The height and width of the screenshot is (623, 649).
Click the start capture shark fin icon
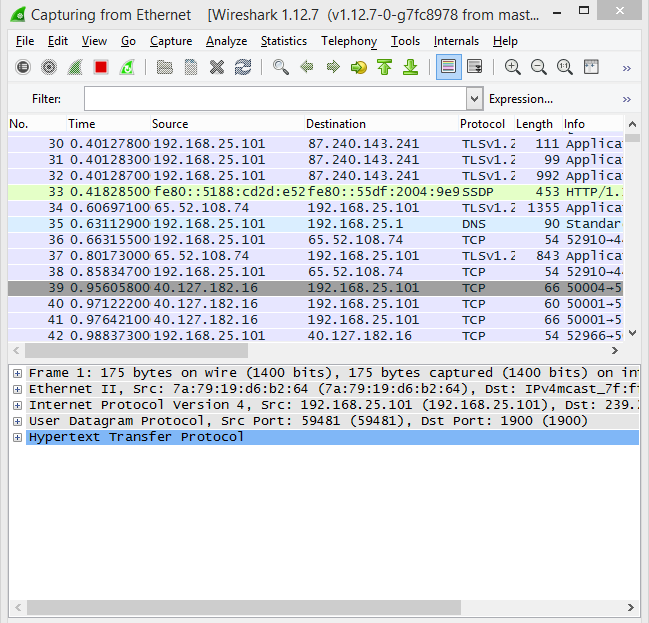[x=75, y=67]
